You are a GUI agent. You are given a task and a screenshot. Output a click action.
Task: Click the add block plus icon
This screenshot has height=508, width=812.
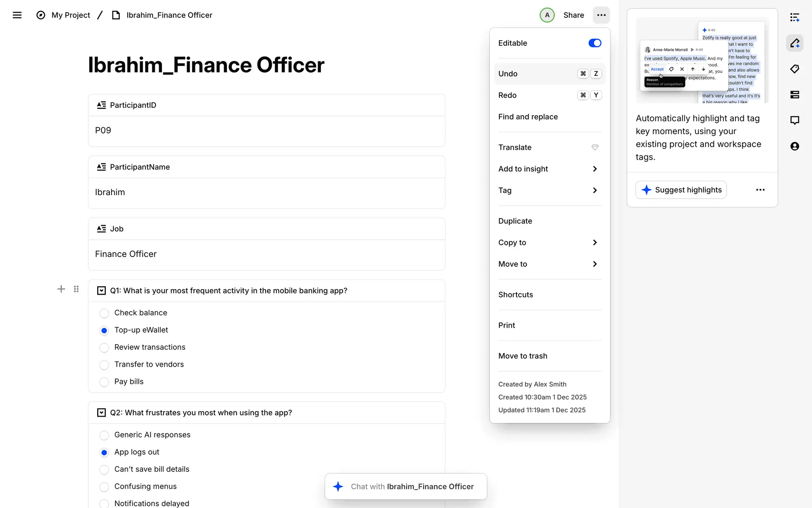tap(61, 289)
